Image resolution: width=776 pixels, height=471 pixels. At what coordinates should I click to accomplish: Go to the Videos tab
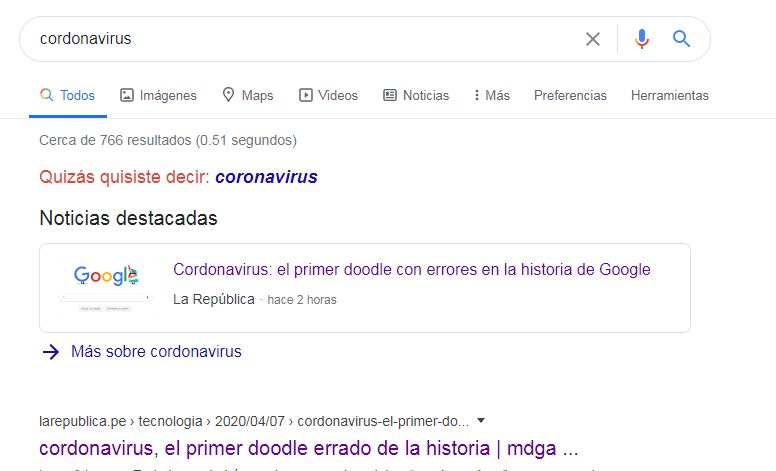coord(328,95)
